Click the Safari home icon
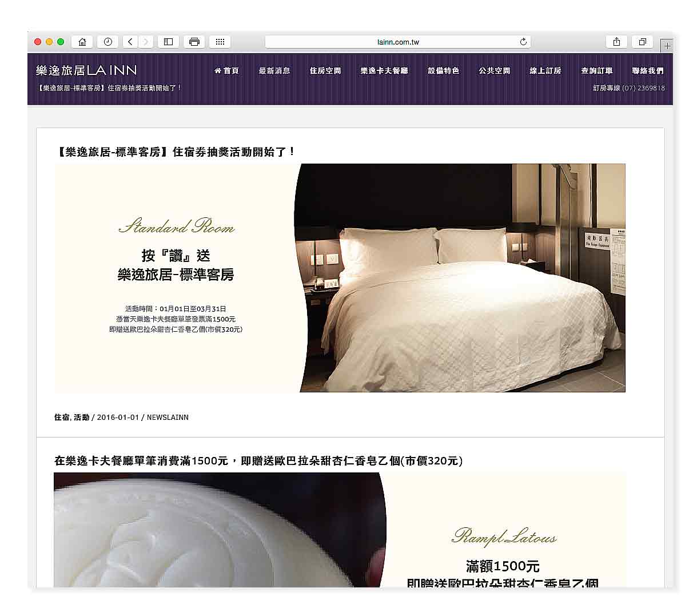Viewport: 697px width, 616px height. pyautogui.click(x=82, y=42)
